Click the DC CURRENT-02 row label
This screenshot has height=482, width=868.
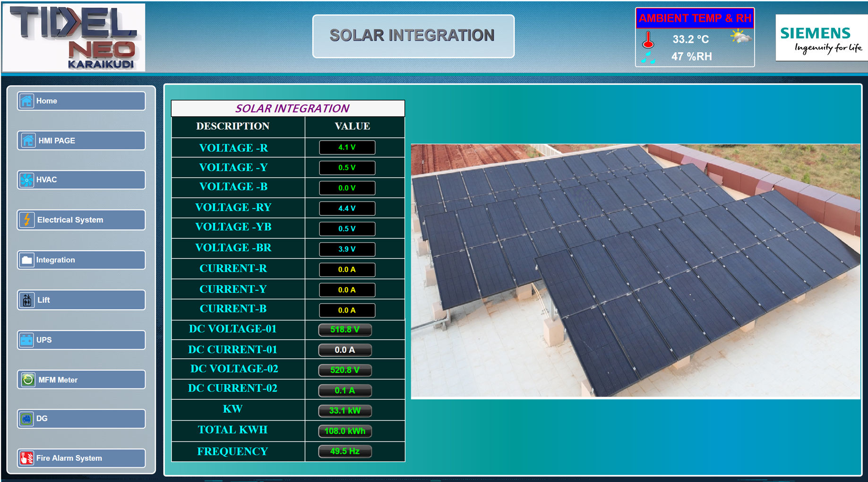(x=233, y=388)
